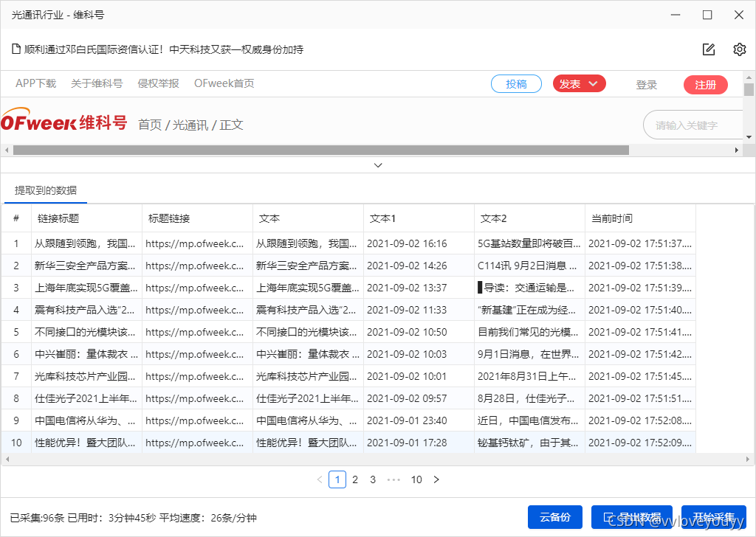Select row 8 title 仕佳光子2021上半年

(86, 398)
